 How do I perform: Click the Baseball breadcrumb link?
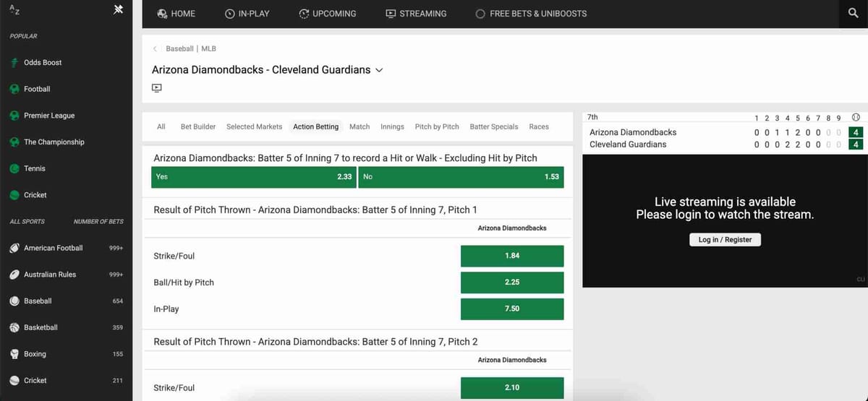coord(179,49)
